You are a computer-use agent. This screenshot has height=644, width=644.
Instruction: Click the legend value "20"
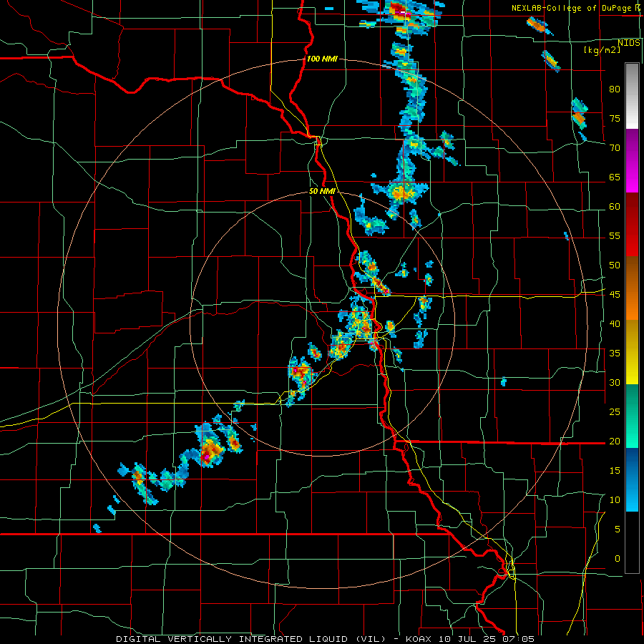pos(615,441)
